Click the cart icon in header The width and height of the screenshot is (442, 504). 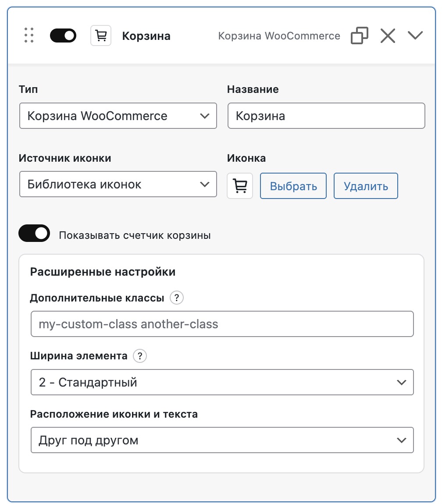[101, 35]
